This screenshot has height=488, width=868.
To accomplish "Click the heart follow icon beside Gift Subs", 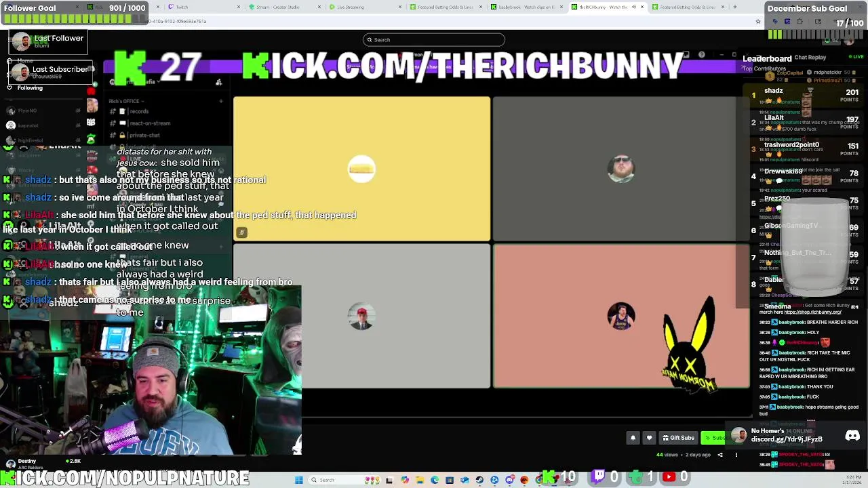I will (x=649, y=438).
